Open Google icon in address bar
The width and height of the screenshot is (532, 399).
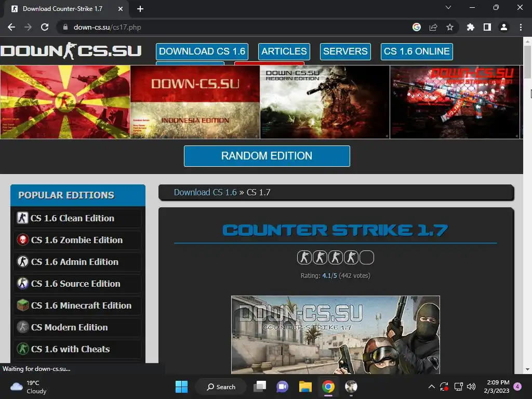click(417, 27)
